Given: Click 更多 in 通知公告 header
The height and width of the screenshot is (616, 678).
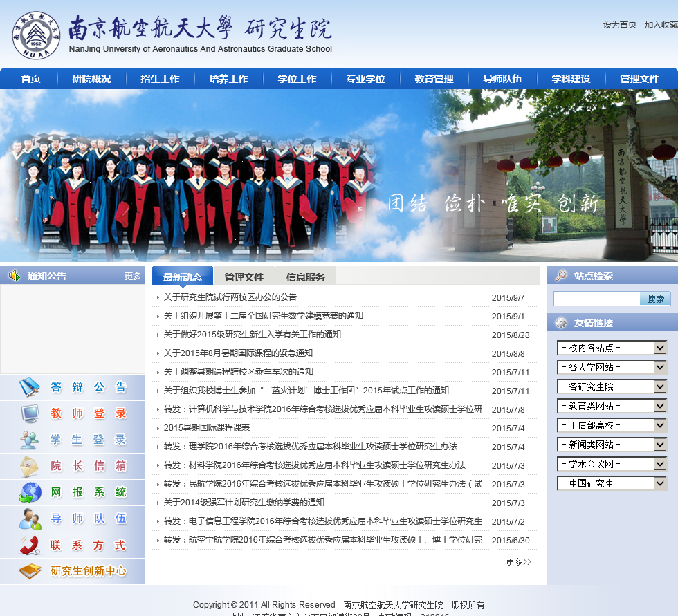Looking at the screenshot, I should (x=132, y=276).
